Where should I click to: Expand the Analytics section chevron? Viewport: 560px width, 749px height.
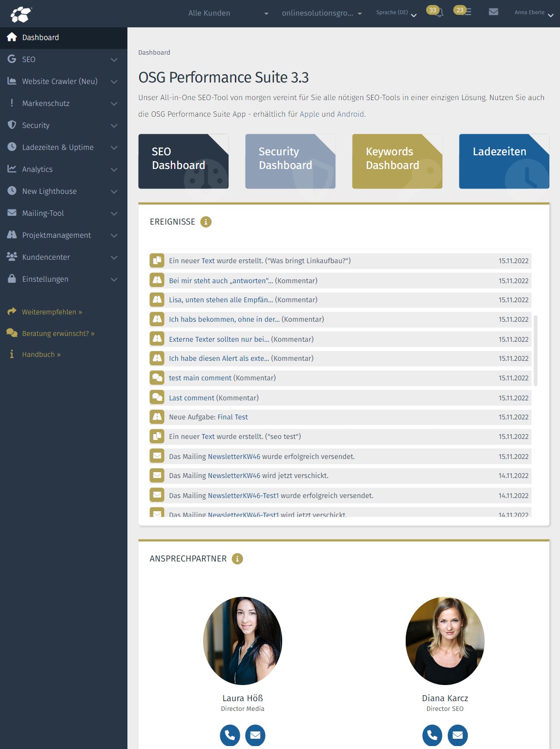pos(114,169)
